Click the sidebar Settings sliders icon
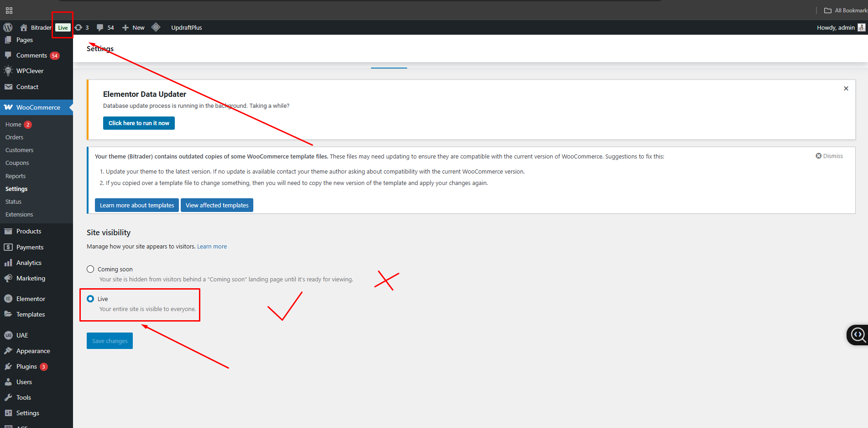The image size is (868, 428). pos(8,413)
